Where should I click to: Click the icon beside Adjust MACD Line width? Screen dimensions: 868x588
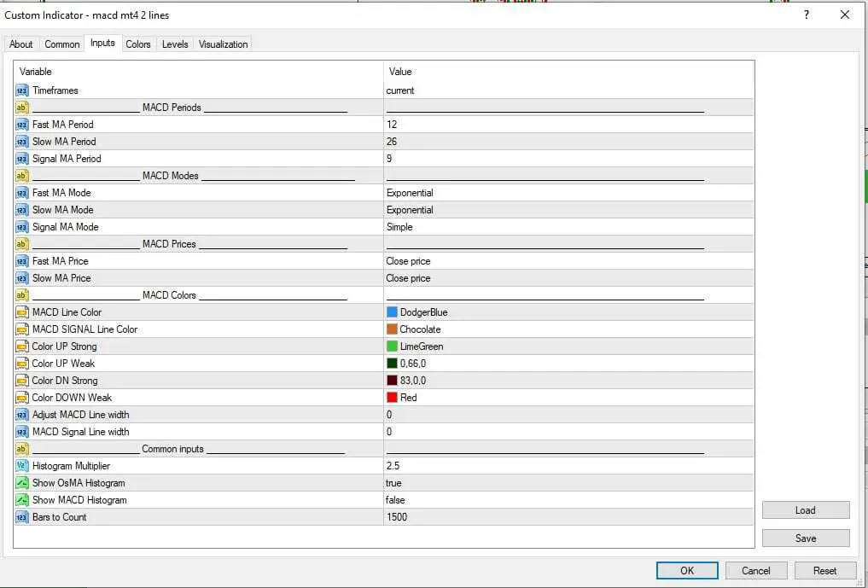[21, 415]
